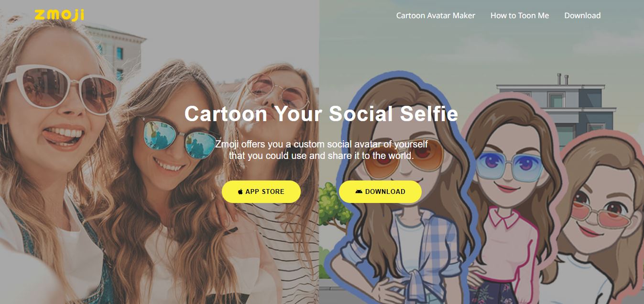Click the Zmoji description paragraph
Screen dimensions: 644x304
(321, 149)
